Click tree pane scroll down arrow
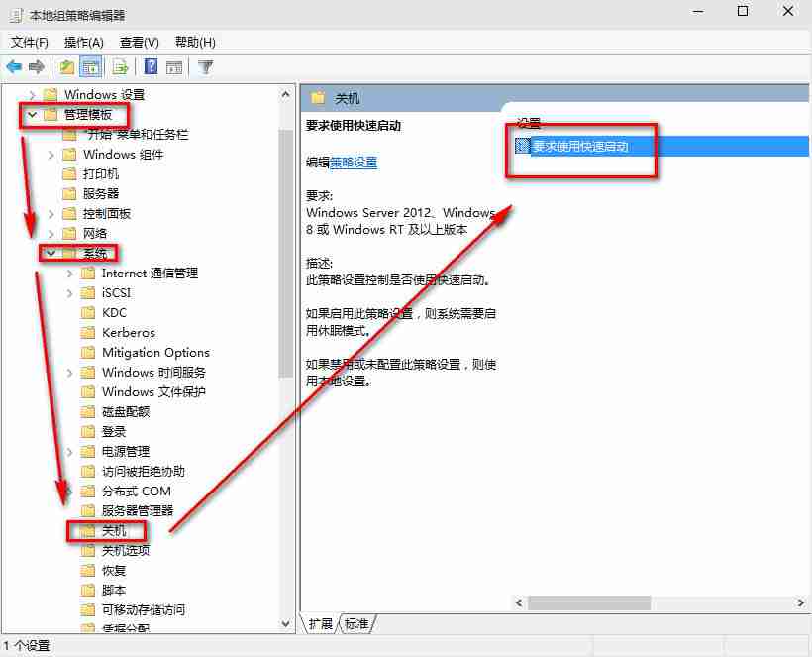This screenshot has height=657, width=812. point(285,623)
